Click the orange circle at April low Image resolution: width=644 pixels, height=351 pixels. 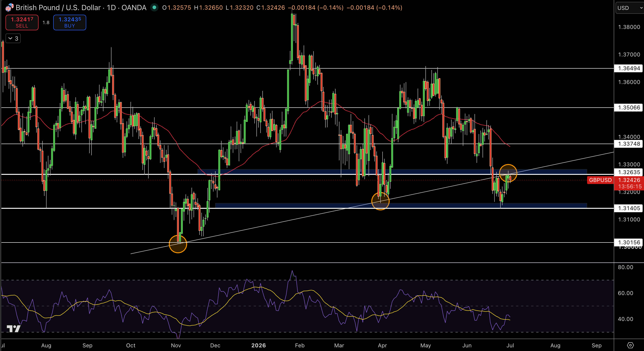[x=380, y=201]
